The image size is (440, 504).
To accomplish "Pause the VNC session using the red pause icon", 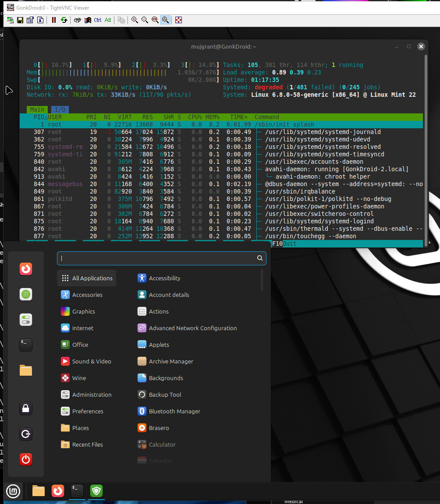I will click(54, 20).
